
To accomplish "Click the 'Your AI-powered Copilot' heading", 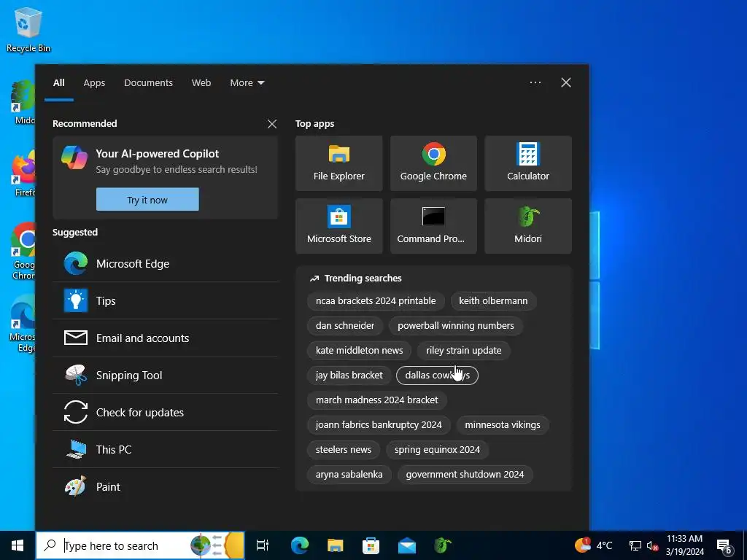I will click(158, 154).
